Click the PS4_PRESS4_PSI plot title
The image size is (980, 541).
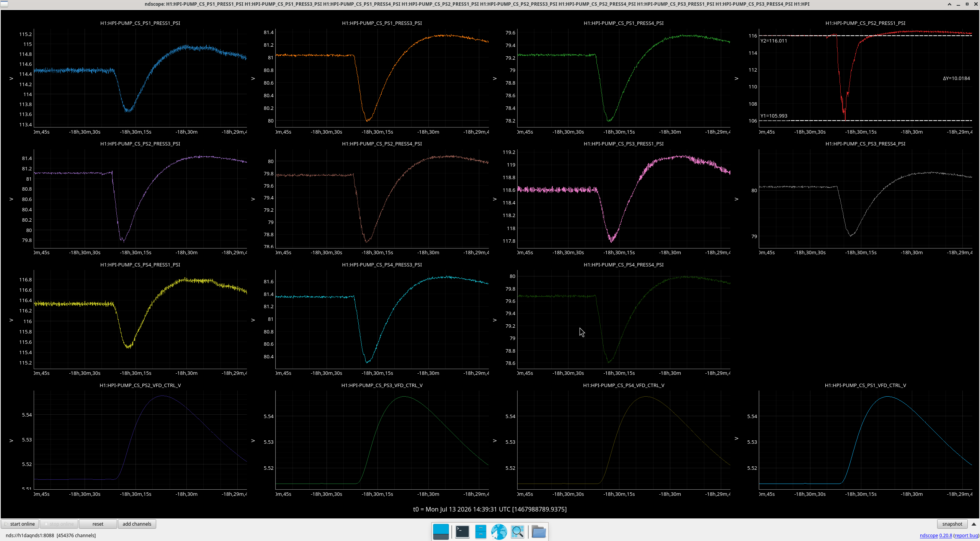[624, 265]
